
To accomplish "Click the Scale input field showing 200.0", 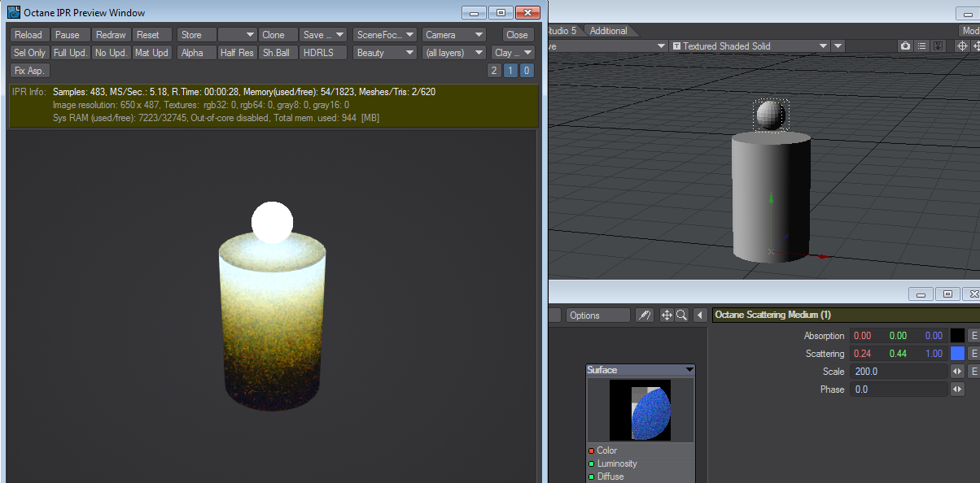I will pyautogui.click(x=899, y=372).
